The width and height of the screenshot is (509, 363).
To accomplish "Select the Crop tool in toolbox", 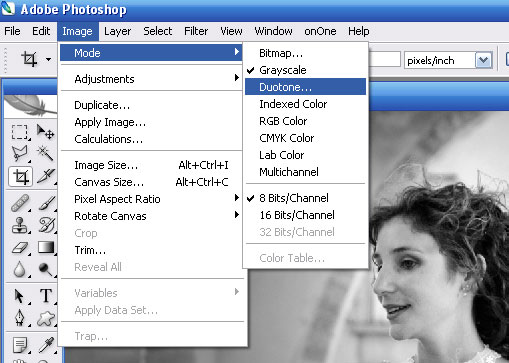I will (x=21, y=176).
